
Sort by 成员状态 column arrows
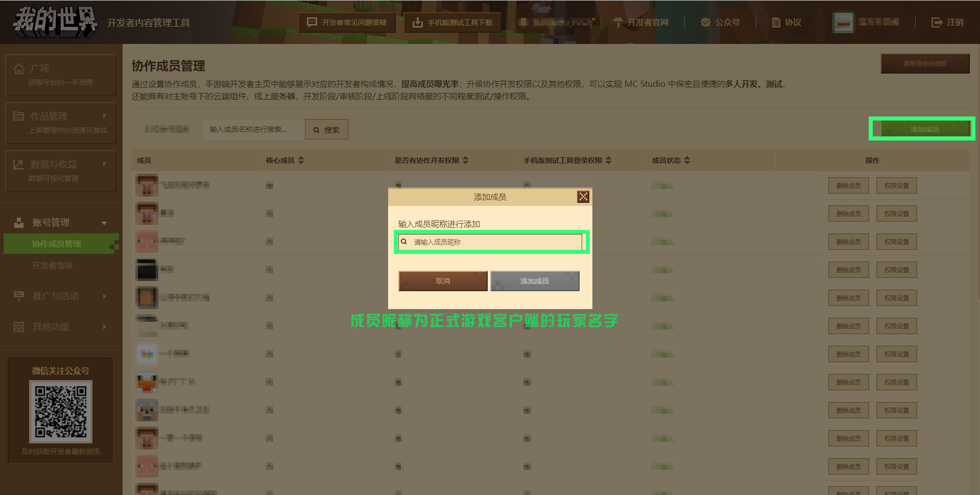pos(687,160)
